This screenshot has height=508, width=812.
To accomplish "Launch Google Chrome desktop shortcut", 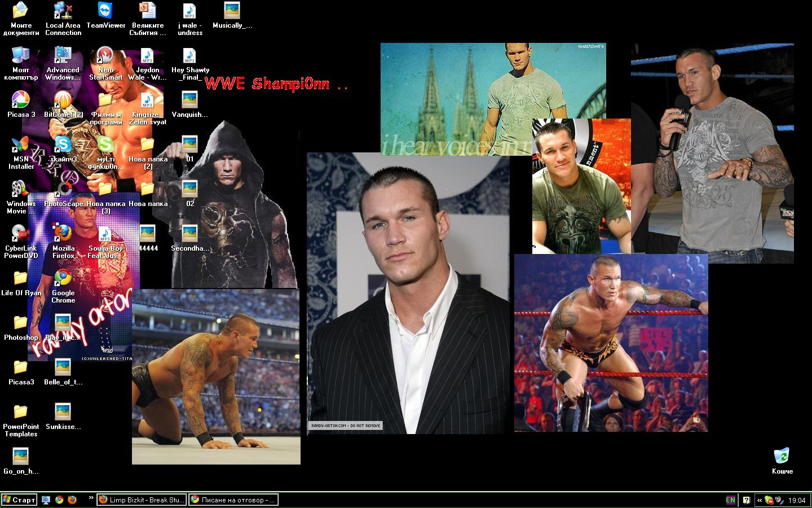I will [63, 286].
